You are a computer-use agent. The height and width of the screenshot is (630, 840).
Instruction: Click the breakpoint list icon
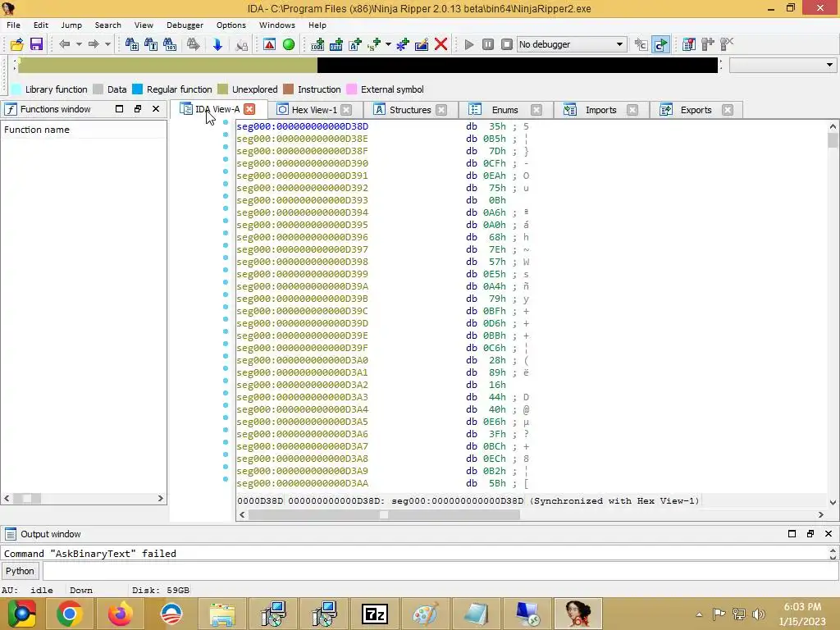[x=689, y=44]
